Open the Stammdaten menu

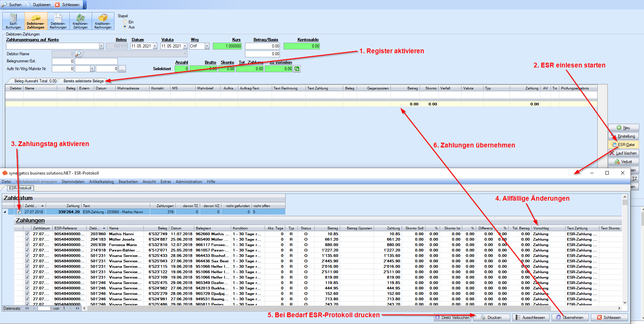tap(73, 182)
